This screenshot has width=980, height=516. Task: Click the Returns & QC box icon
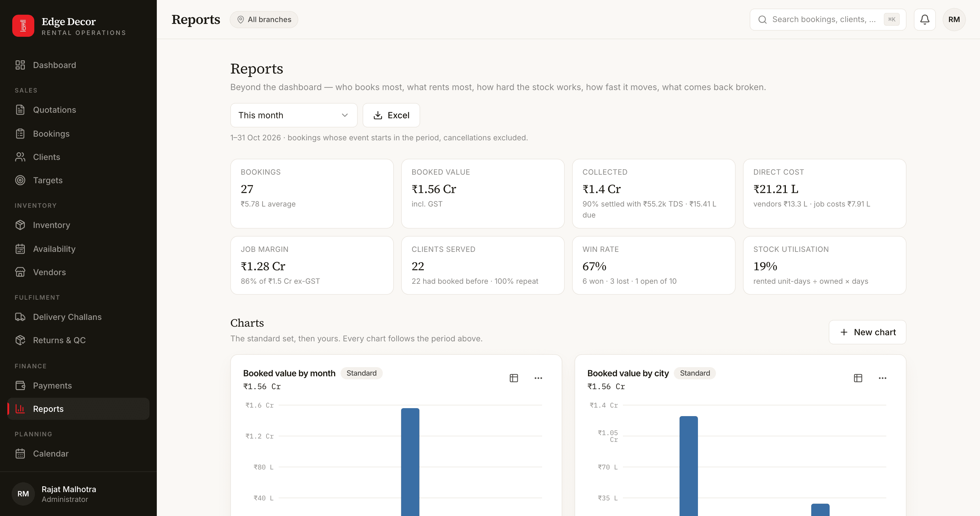(x=20, y=340)
